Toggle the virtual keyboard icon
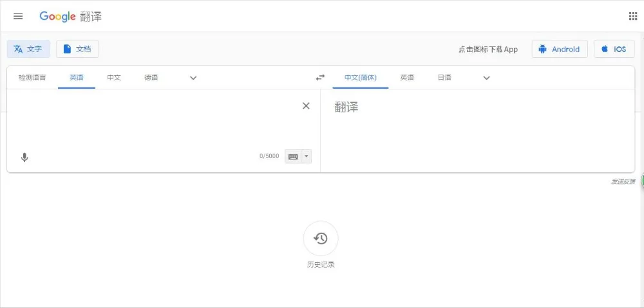This screenshot has width=644, height=308. [293, 156]
